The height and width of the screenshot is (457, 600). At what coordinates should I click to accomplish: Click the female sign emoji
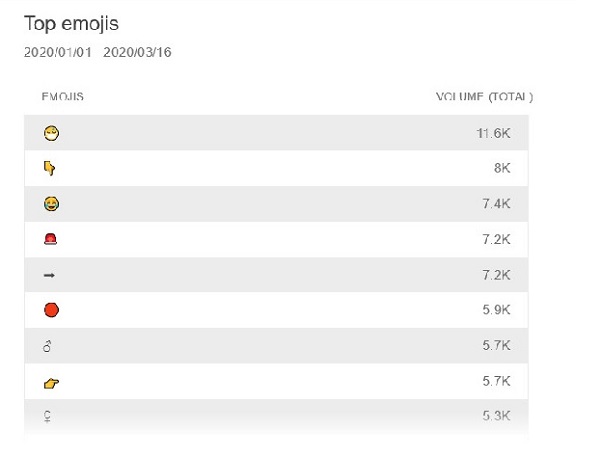[x=47, y=416]
